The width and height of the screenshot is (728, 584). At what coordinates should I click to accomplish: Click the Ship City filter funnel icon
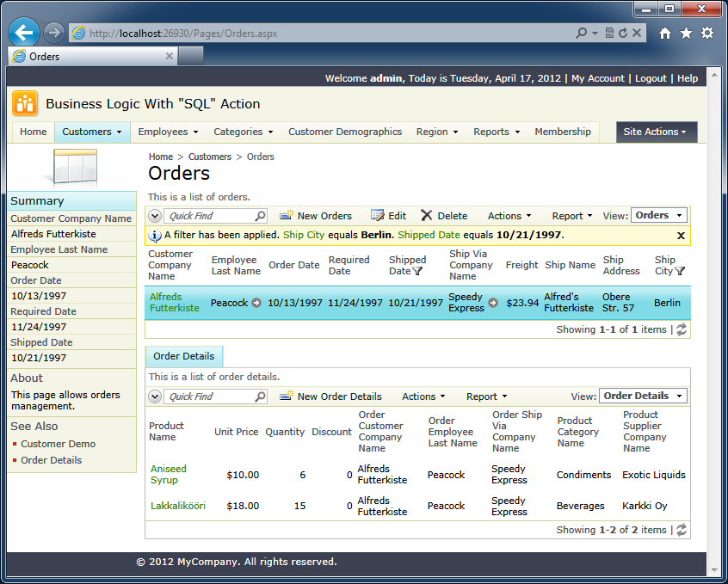coord(680,271)
